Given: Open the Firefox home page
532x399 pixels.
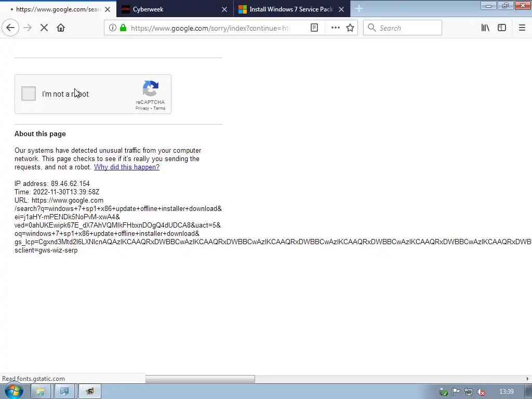Looking at the screenshot, I should (61, 28).
